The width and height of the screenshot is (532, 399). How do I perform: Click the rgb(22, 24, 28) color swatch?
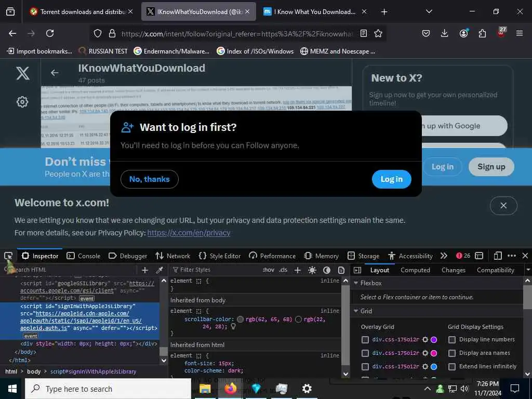(x=299, y=320)
